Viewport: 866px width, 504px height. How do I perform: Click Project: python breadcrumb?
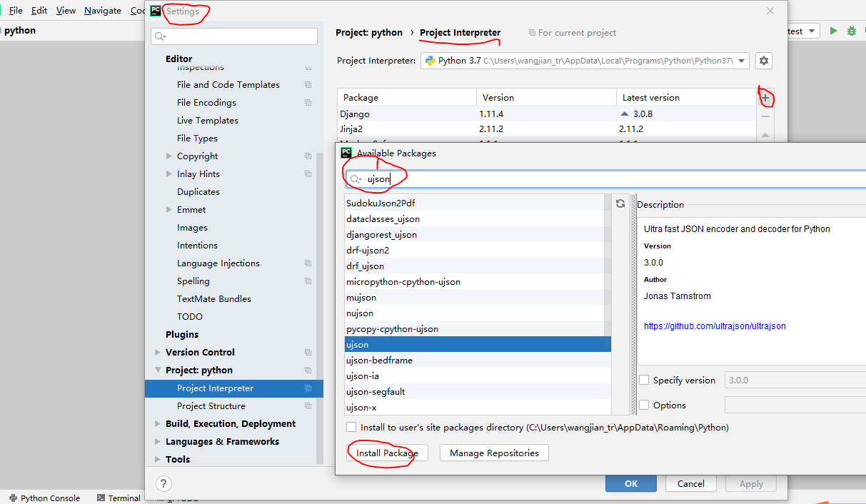pyautogui.click(x=369, y=33)
